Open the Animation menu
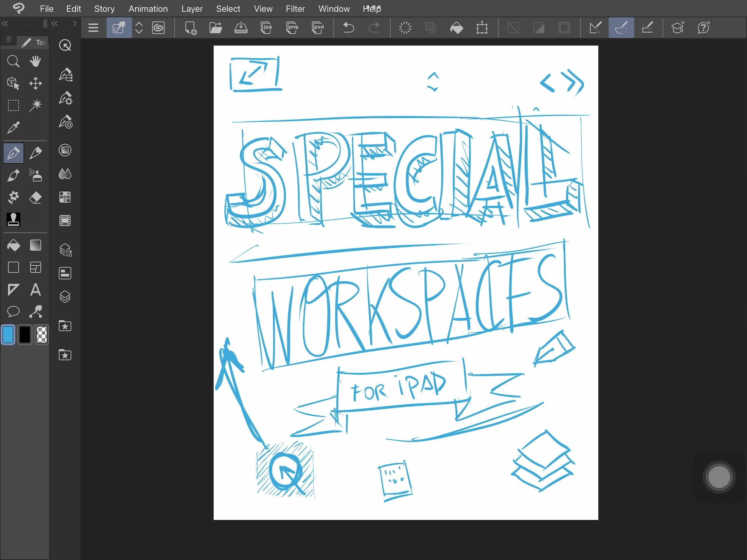Image resolution: width=747 pixels, height=560 pixels. pyautogui.click(x=148, y=9)
